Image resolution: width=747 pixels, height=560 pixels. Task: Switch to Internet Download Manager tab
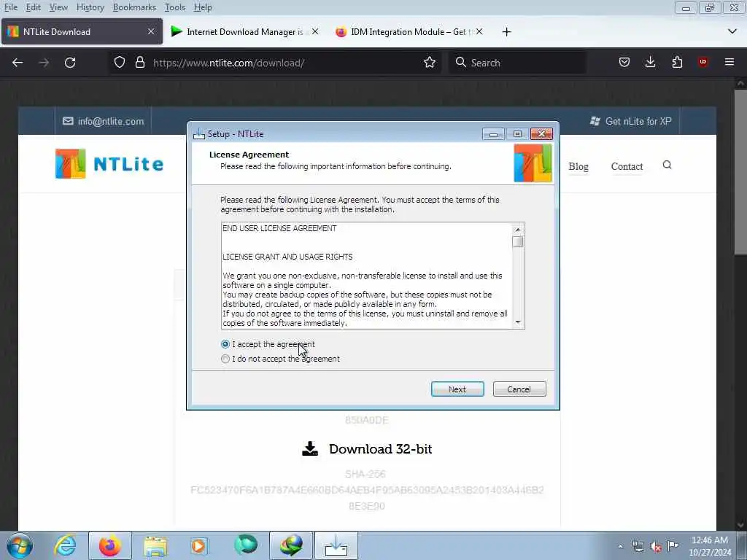[x=245, y=32]
